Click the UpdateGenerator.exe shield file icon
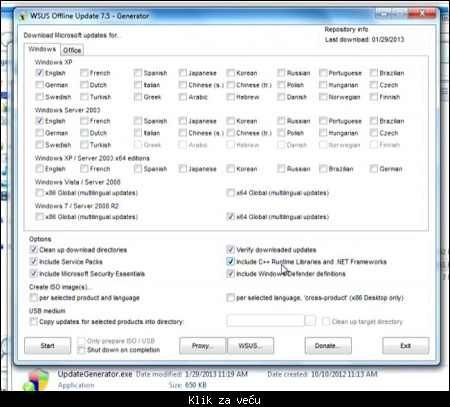Image resolution: width=450 pixels, height=407 pixels. pyautogui.click(x=36, y=379)
